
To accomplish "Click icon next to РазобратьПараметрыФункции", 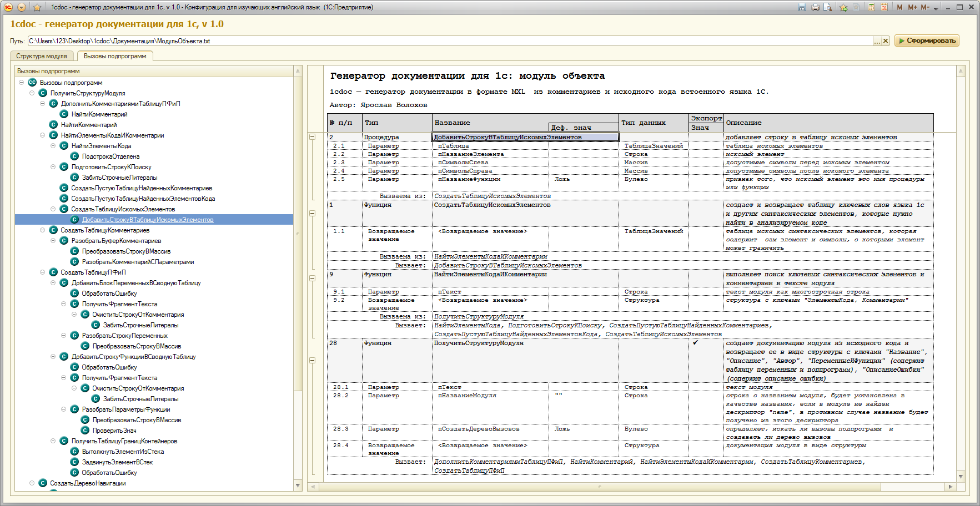I will [x=74, y=409].
